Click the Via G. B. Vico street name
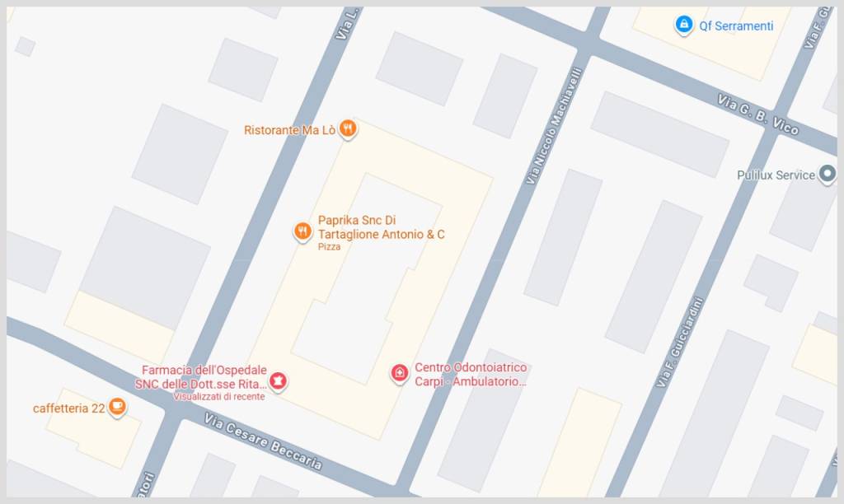This screenshot has height=504, width=844. (758, 114)
